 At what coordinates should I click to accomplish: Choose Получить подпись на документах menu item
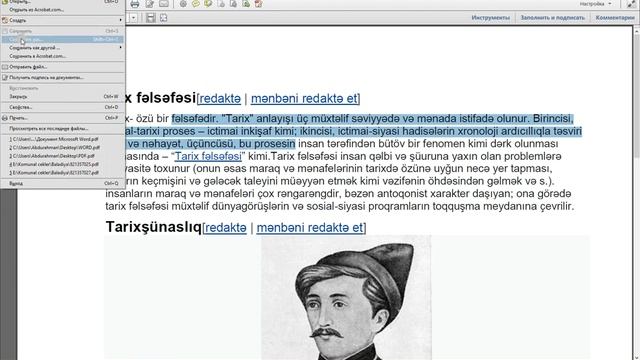[62, 78]
